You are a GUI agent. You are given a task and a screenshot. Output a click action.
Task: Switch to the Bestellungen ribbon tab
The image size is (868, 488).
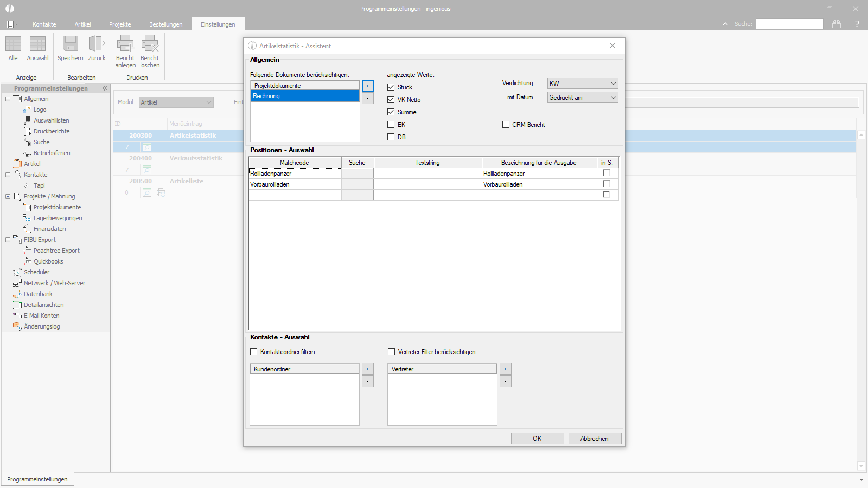click(166, 24)
